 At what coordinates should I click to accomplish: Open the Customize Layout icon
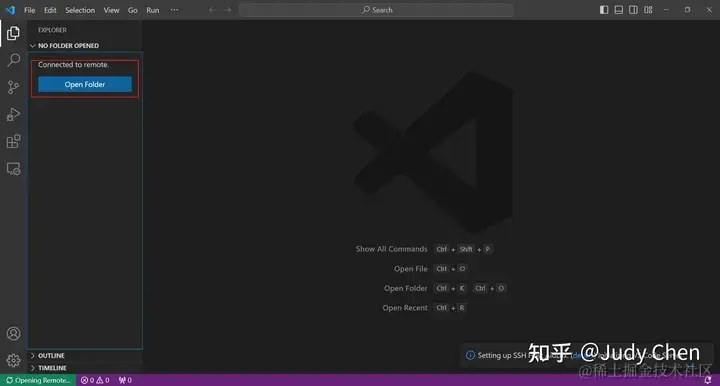pos(648,10)
